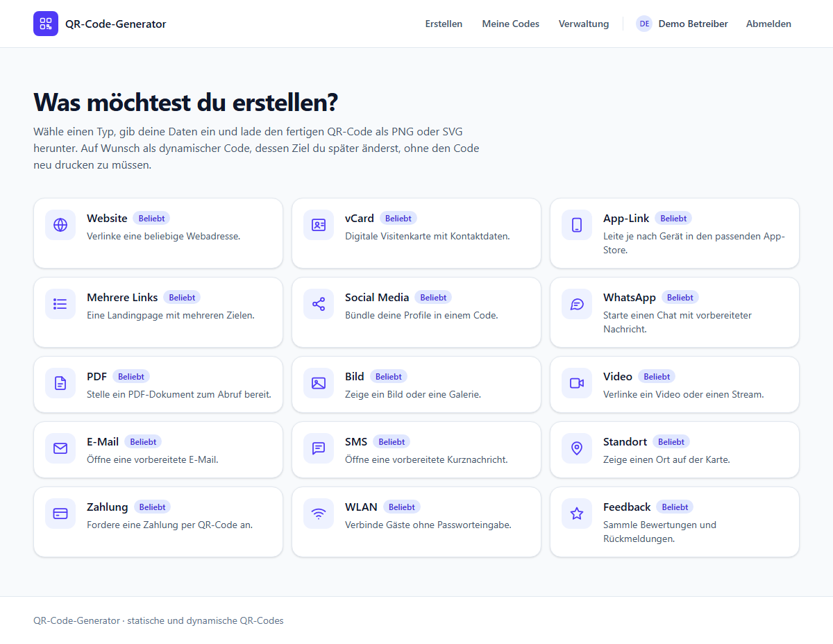Click 'Verlinke eine beliebige Webadresse.'

pos(164,236)
